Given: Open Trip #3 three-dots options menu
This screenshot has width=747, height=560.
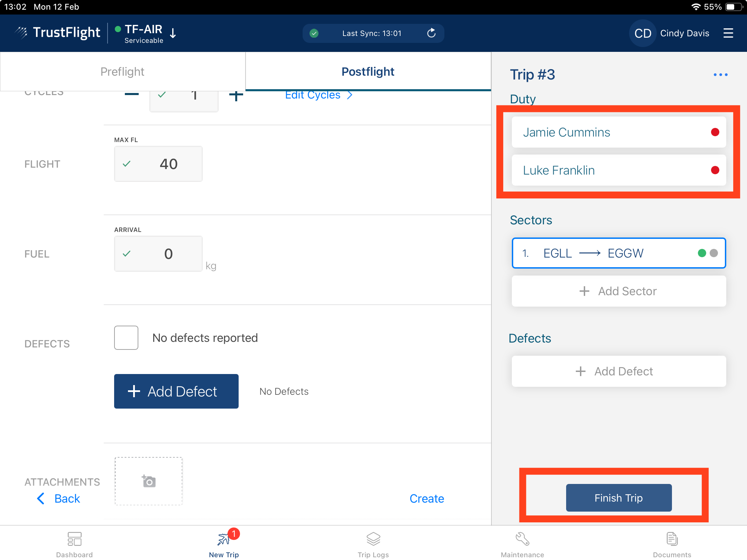Looking at the screenshot, I should pyautogui.click(x=720, y=75).
